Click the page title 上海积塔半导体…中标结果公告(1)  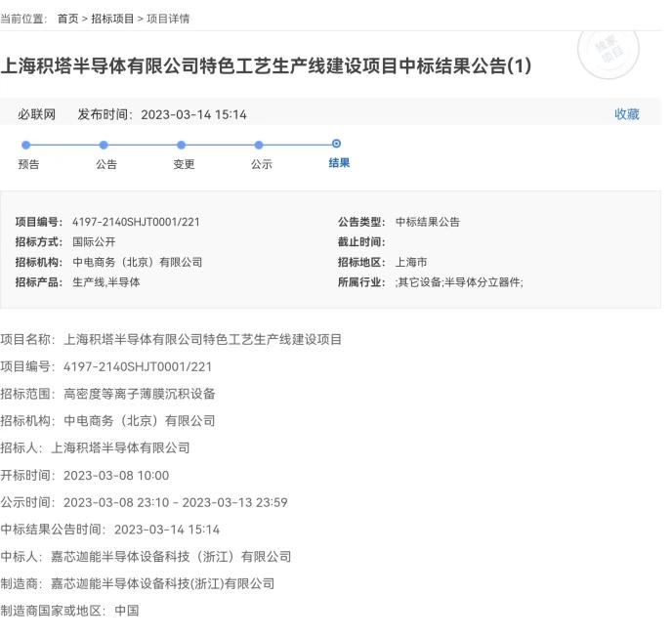point(266,66)
